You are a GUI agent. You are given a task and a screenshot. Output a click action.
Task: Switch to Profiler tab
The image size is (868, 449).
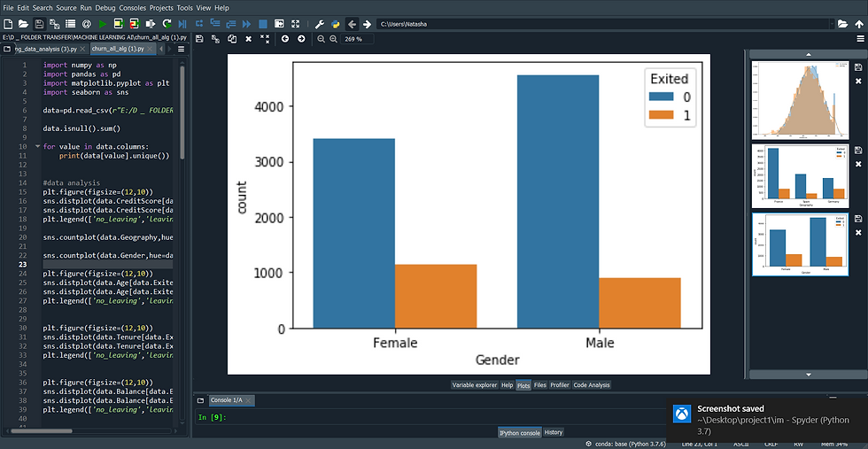tap(559, 384)
